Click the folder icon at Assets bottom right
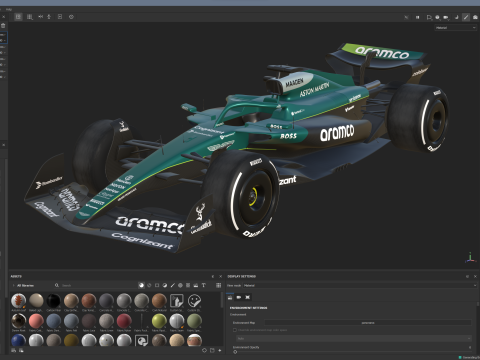Image resolution: width=480 pixels, height=360 pixels. (x=212, y=350)
